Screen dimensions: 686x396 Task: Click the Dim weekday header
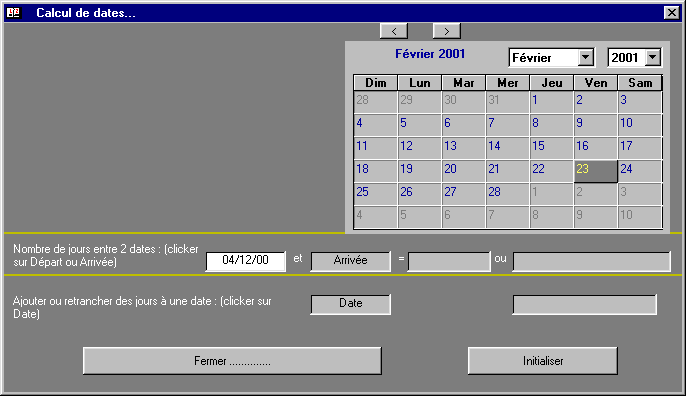point(375,83)
